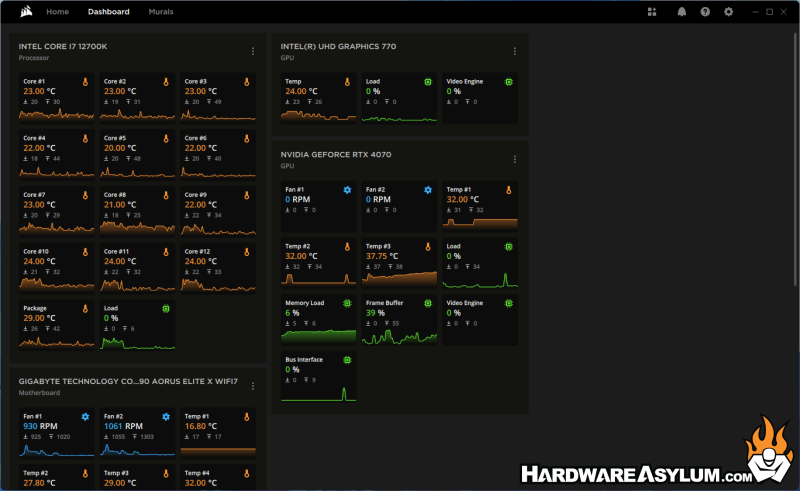Open the Murals tab
Screen dimensions: 800x491
pyautogui.click(x=160, y=12)
